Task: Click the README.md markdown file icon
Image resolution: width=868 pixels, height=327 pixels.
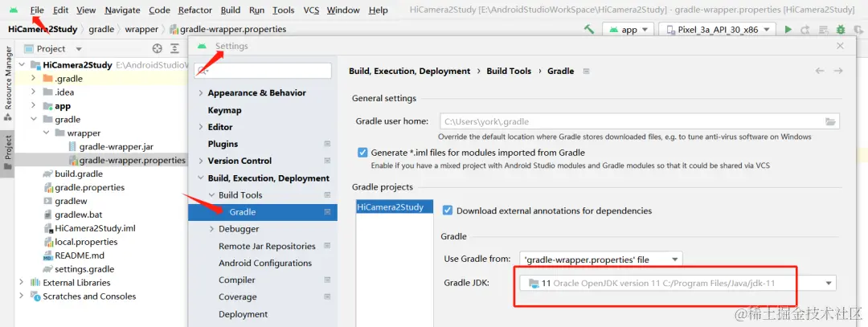Action: 47,255
